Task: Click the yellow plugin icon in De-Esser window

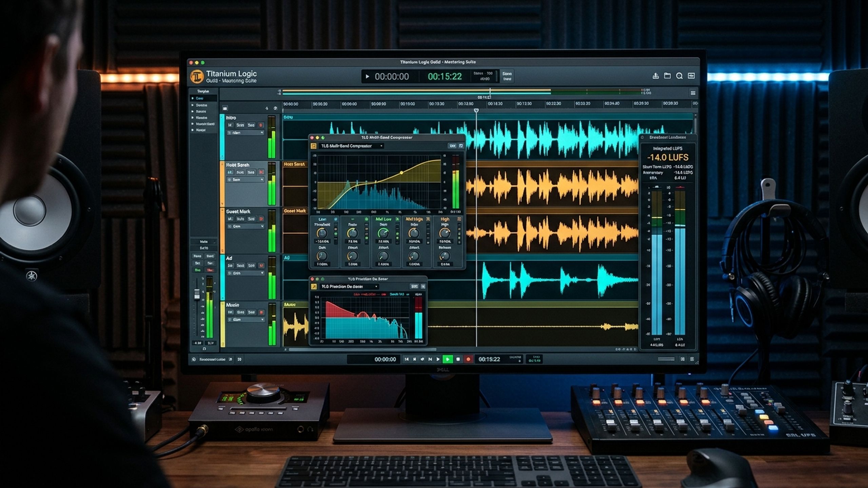Action: point(314,287)
